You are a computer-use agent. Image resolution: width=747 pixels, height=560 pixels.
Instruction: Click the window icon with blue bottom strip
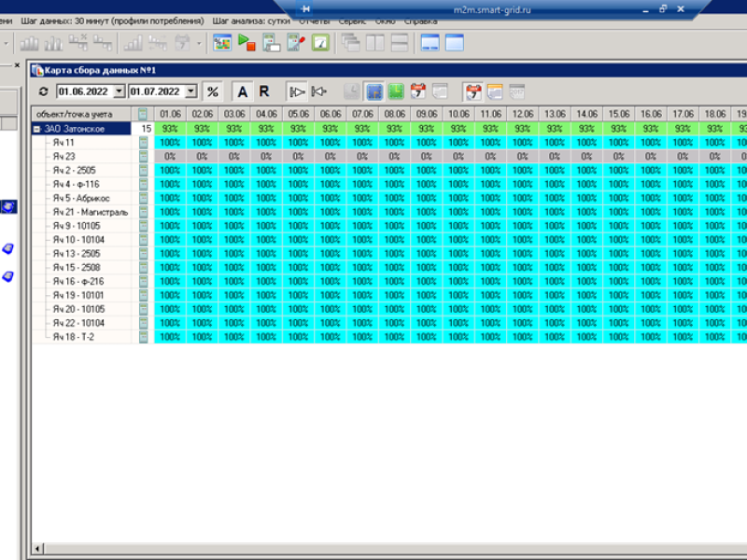[x=430, y=43]
